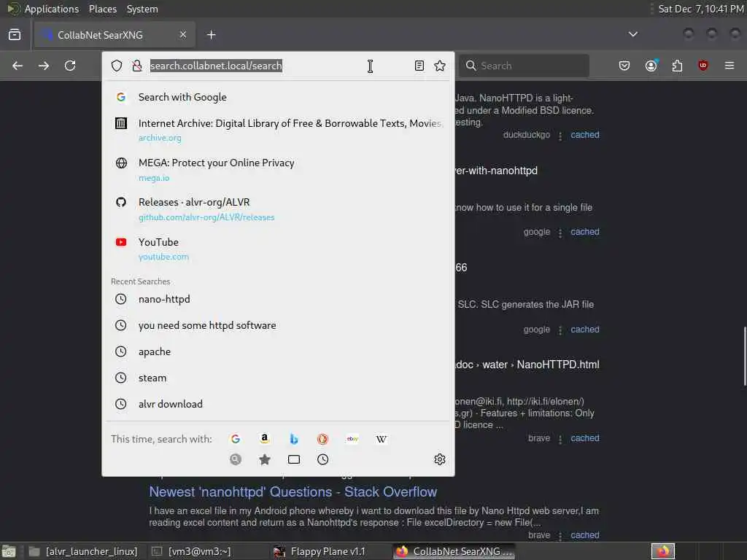This screenshot has height=560, width=747.
Task: Open the Pocket save icon
Action: [624, 66]
